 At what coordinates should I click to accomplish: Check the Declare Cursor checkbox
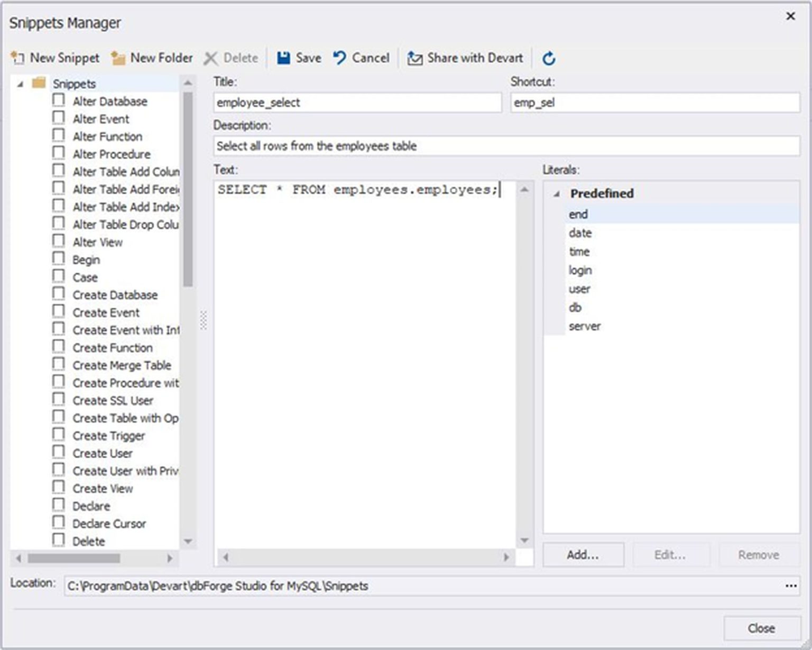pyautogui.click(x=58, y=522)
